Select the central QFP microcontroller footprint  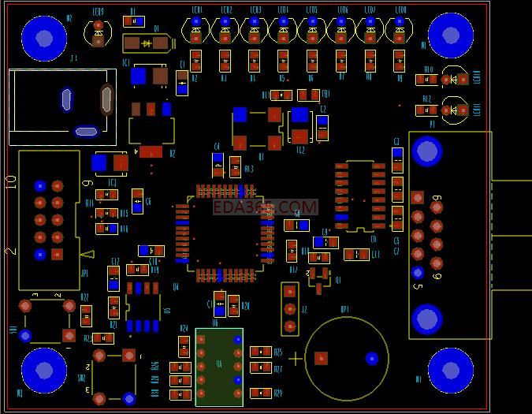pyautogui.click(x=225, y=233)
